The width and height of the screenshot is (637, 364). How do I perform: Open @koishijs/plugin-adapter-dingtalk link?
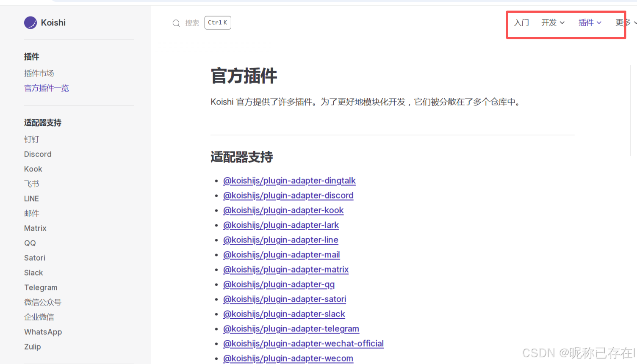[x=289, y=180]
